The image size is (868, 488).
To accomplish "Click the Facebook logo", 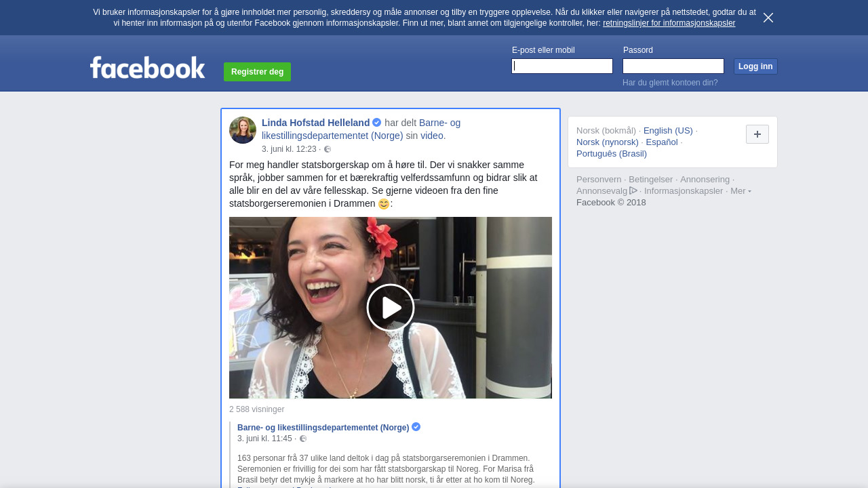I will tap(148, 67).
